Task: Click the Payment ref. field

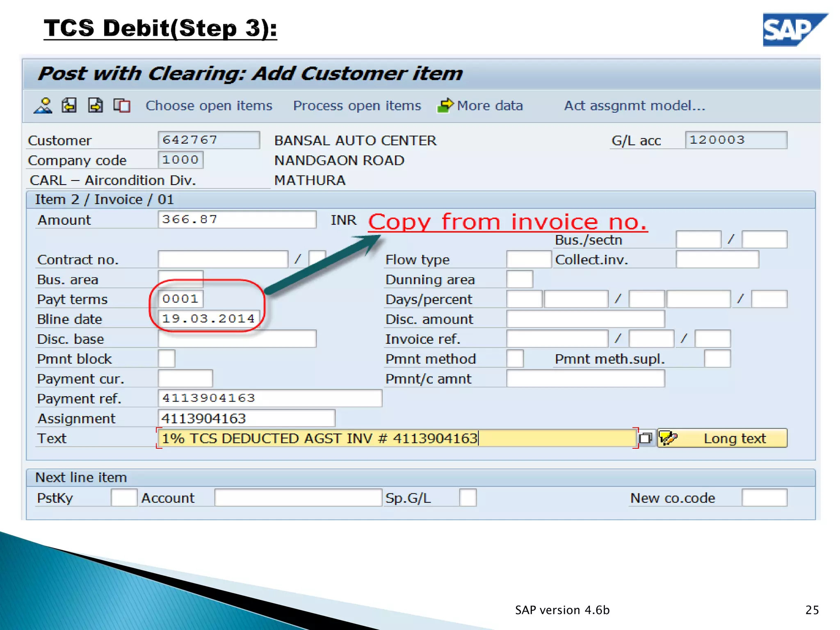Action: 270,398
